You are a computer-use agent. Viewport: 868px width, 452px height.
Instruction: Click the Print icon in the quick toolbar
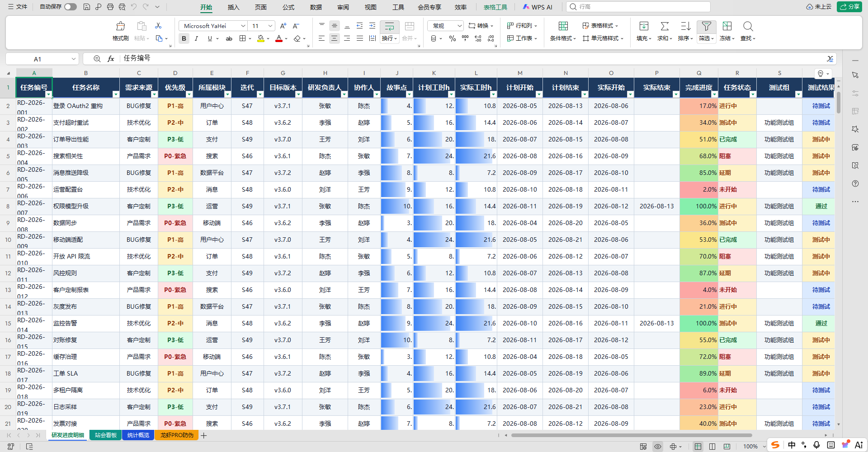[110, 7]
